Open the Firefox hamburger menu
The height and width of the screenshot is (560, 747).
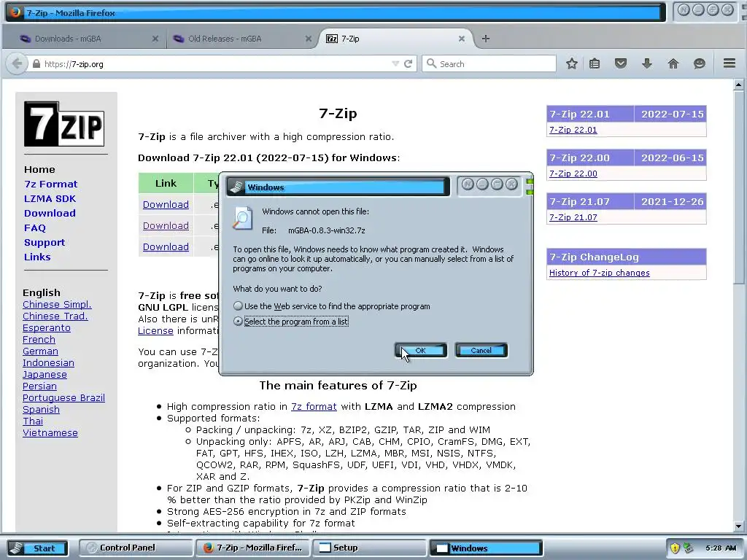click(729, 63)
